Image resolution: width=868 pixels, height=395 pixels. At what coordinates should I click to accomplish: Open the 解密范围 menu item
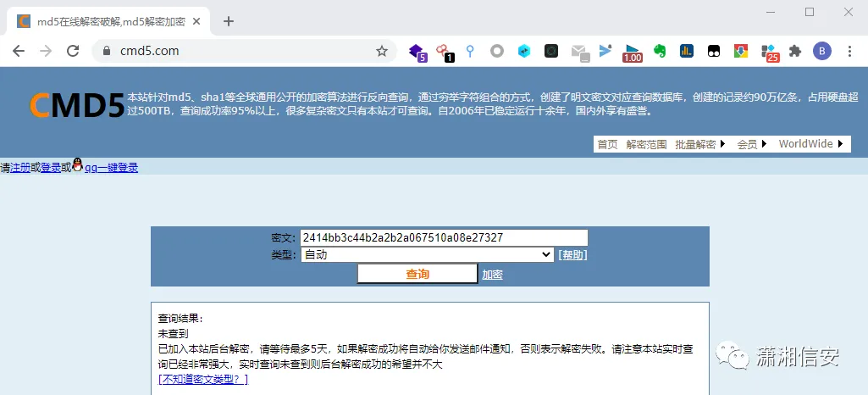pos(646,144)
